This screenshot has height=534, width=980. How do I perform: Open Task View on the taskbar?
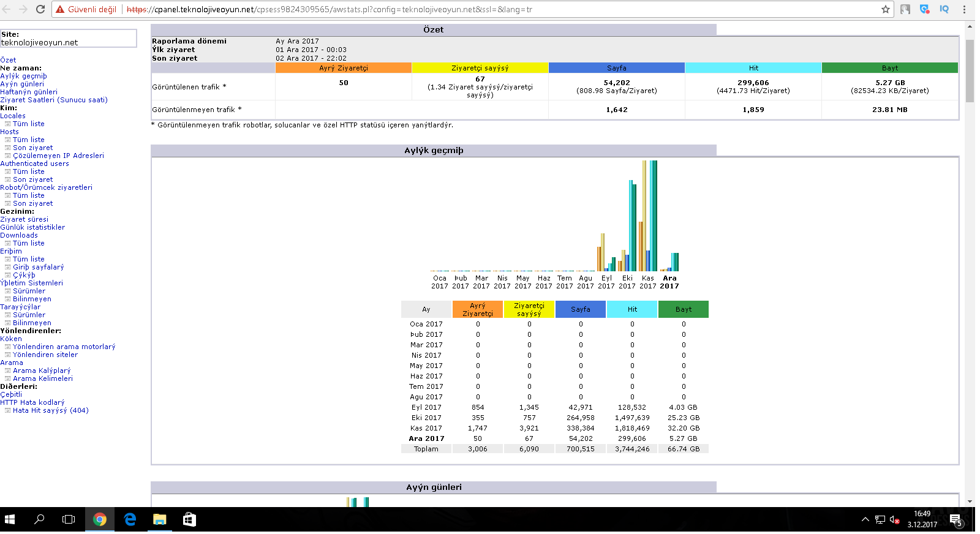(x=69, y=519)
